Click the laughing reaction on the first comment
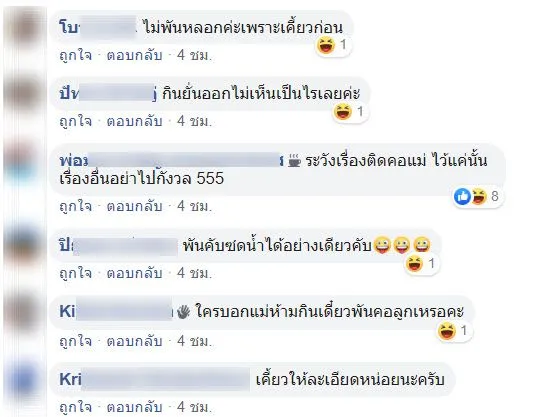The image size is (537, 417). (x=326, y=45)
